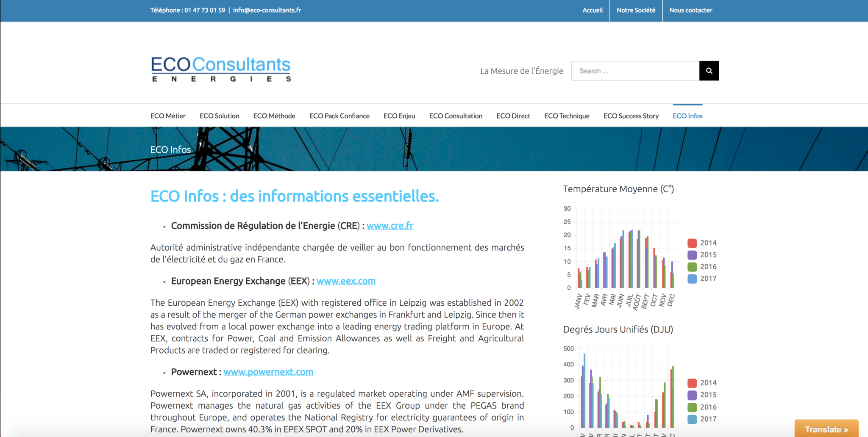This screenshot has width=868, height=437.
Task: Click the JANV label on temperature chart axis
Action: (578, 301)
